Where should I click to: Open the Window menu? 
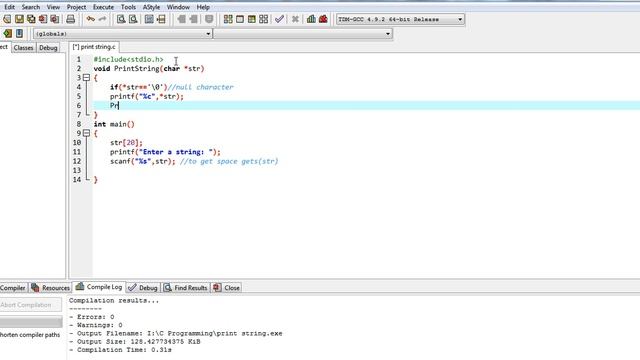178,7
